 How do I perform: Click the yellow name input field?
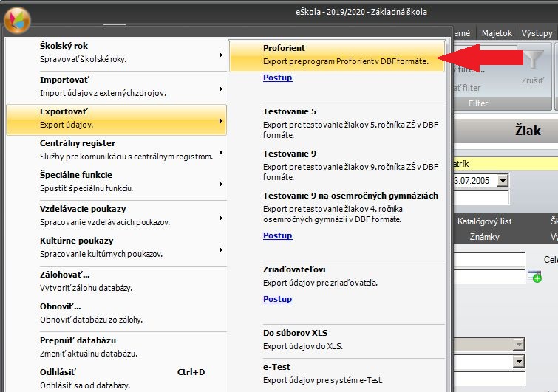pos(503,163)
